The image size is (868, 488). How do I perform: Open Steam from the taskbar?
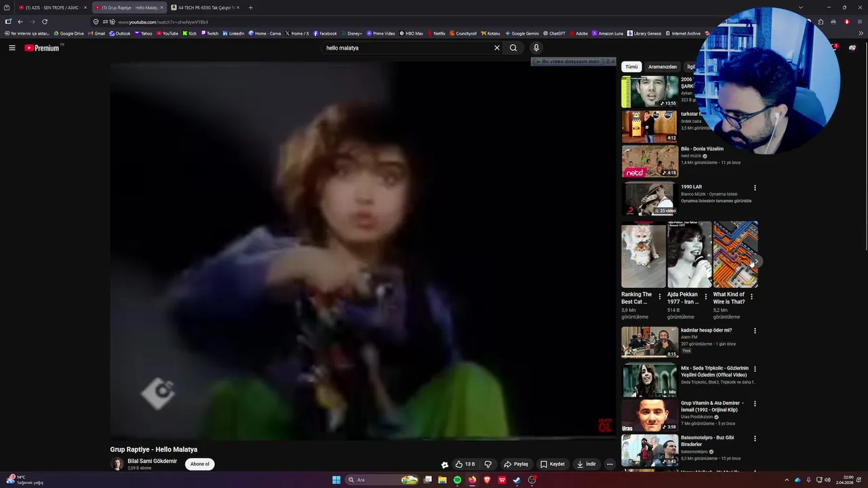pyautogui.click(x=517, y=480)
